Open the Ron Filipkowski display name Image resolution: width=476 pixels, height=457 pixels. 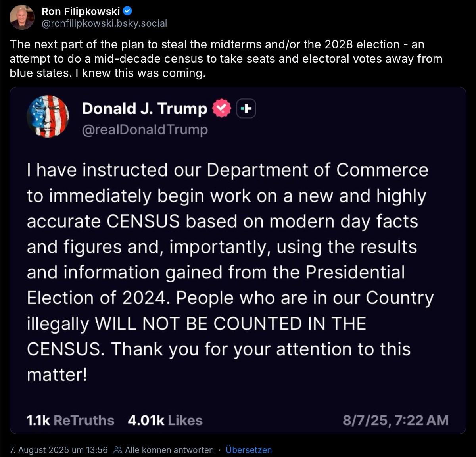click(x=81, y=12)
